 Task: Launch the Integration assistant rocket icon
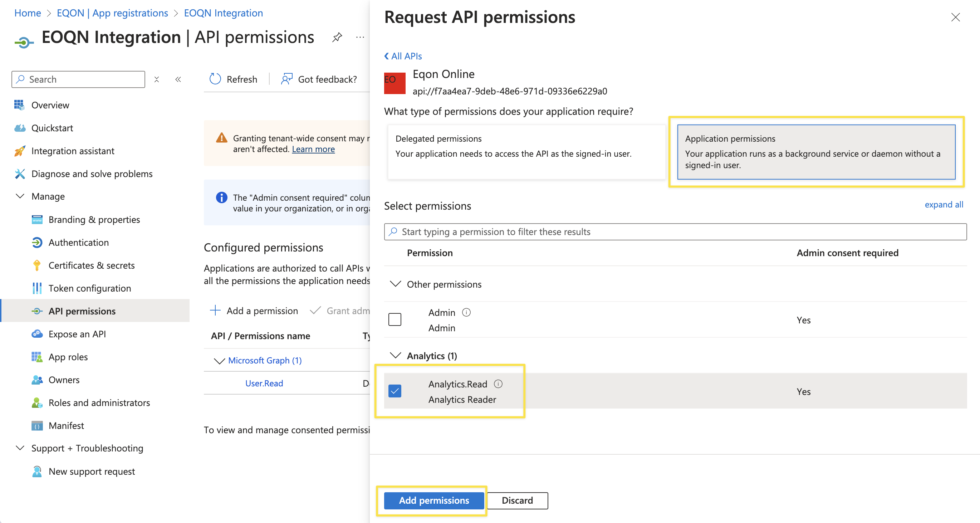click(19, 151)
